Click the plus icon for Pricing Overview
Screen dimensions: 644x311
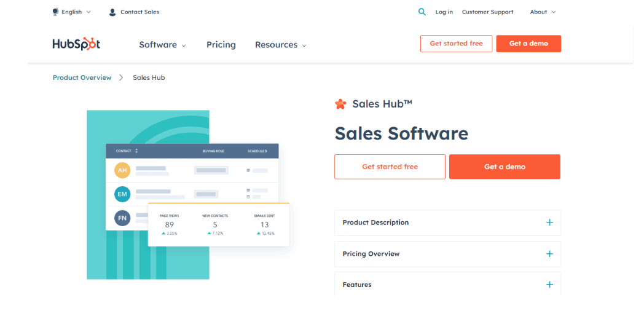(549, 253)
